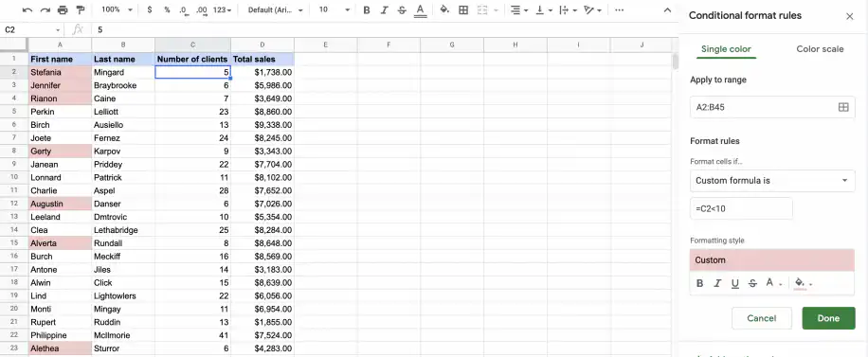Select the 'Total sales' header cell
Image resolution: width=868 pixels, height=357 pixels.
pyautogui.click(x=262, y=59)
